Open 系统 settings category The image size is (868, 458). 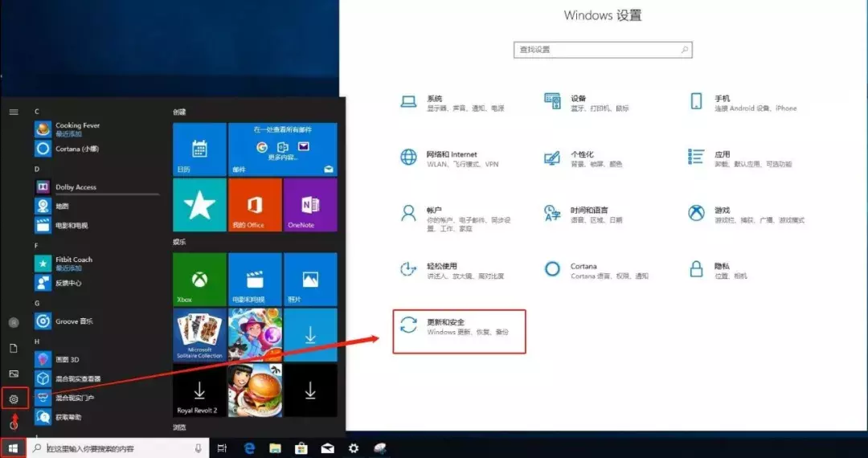(452, 104)
